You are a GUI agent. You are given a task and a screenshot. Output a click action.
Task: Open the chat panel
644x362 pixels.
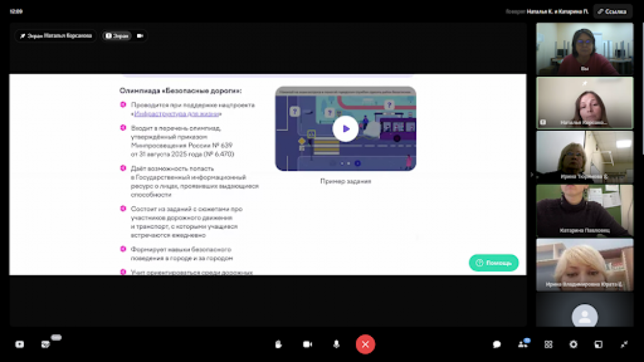tap(497, 345)
